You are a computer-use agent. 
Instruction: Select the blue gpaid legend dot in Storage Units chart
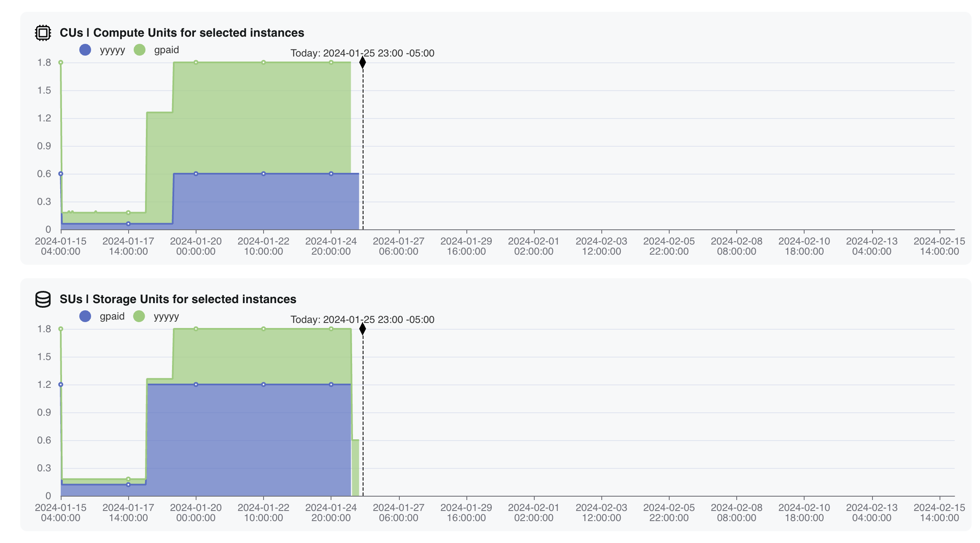pos(85,316)
